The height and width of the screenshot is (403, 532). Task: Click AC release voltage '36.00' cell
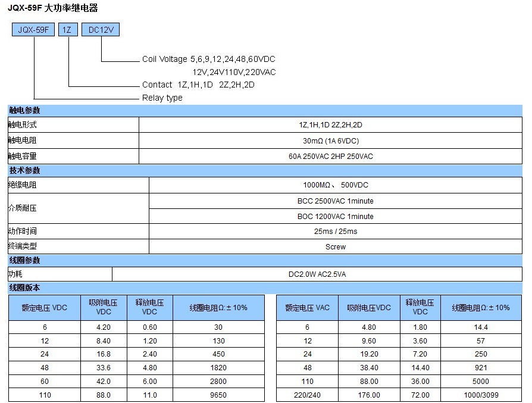click(x=420, y=381)
